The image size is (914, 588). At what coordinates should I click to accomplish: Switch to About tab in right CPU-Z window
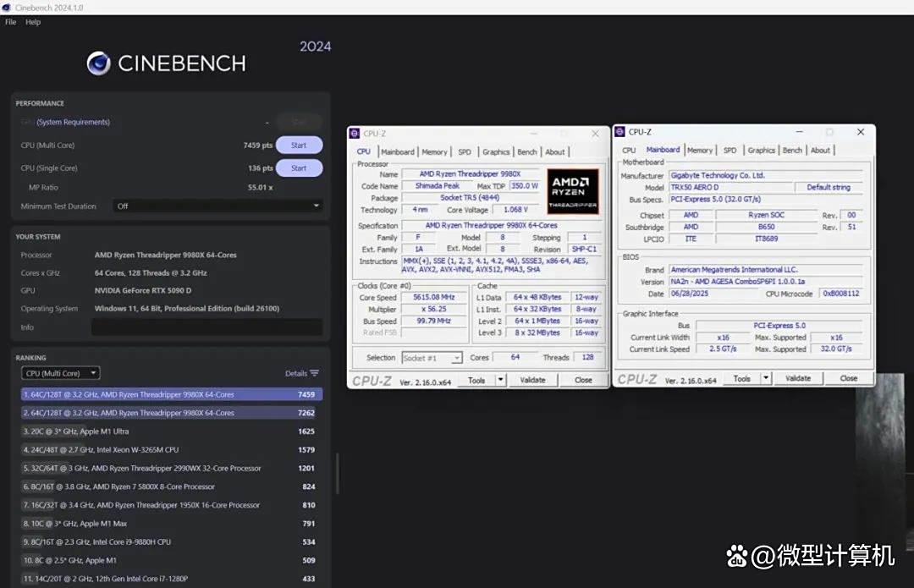[820, 151]
